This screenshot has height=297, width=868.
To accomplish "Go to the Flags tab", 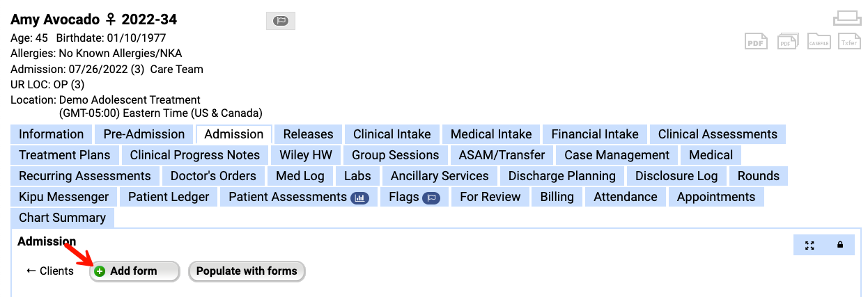I will pyautogui.click(x=414, y=197).
